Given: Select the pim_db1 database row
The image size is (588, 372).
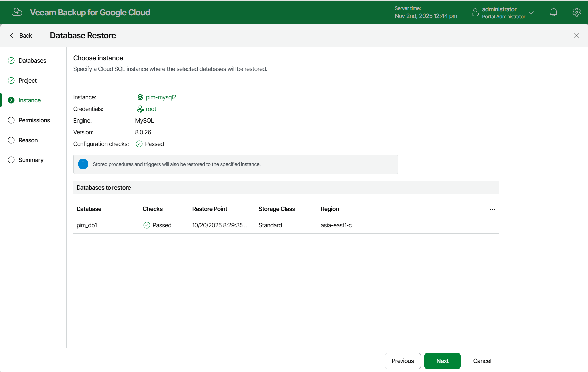Looking at the screenshot, I should pos(286,225).
